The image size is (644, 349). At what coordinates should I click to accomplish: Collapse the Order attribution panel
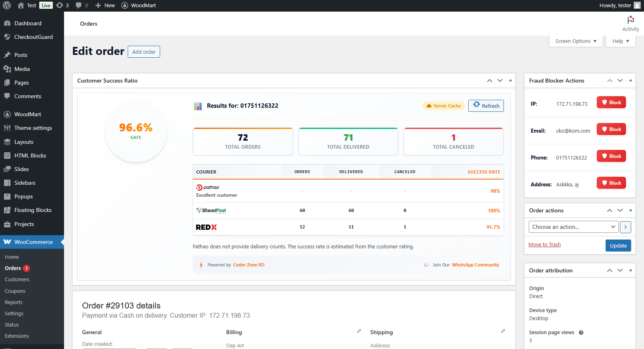(x=630, y=270)
